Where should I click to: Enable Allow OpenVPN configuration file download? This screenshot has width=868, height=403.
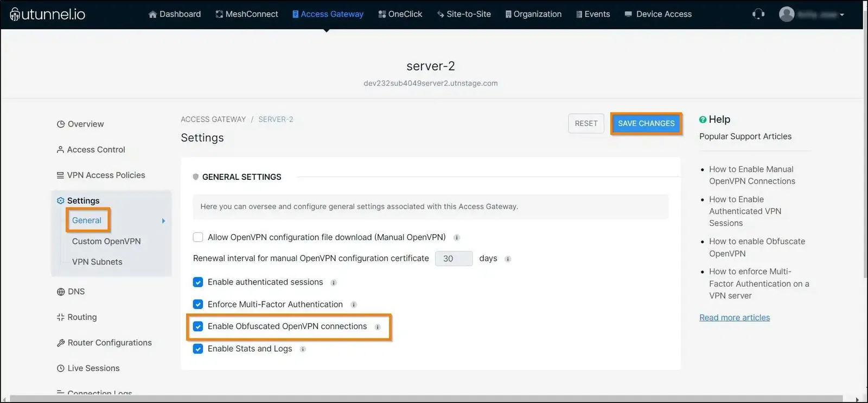pyautogui.click(x=198, y=237)
